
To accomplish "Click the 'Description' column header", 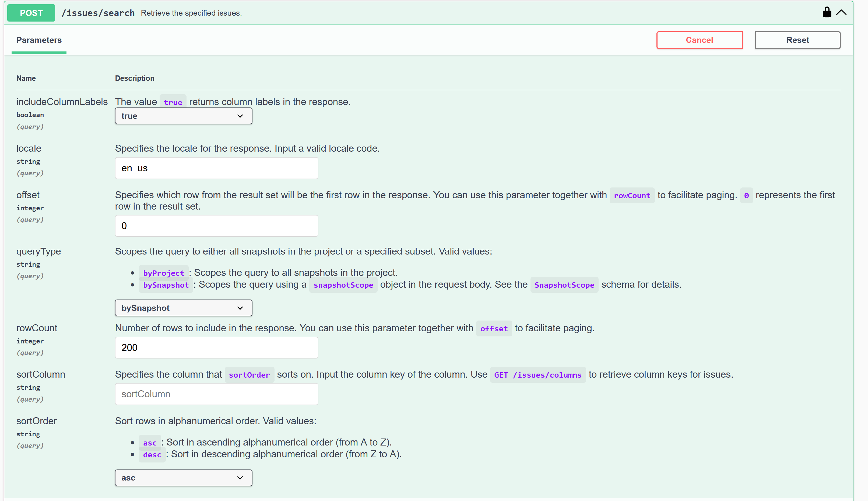I will [135, 78].
